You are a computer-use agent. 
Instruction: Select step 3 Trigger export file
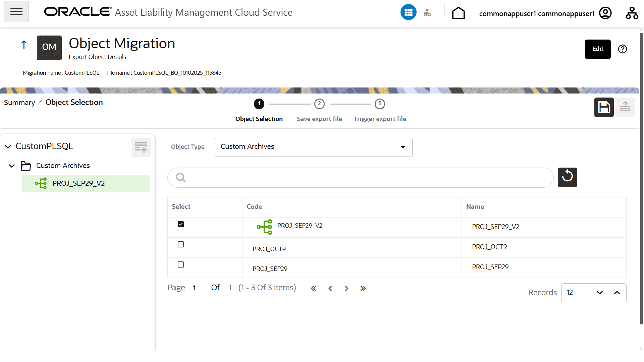tap(380, 104)
